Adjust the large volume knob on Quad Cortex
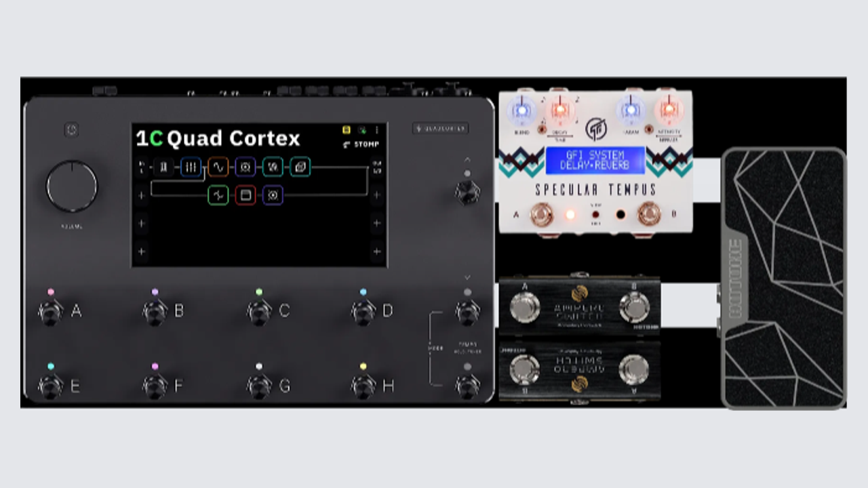 [72, 186]
